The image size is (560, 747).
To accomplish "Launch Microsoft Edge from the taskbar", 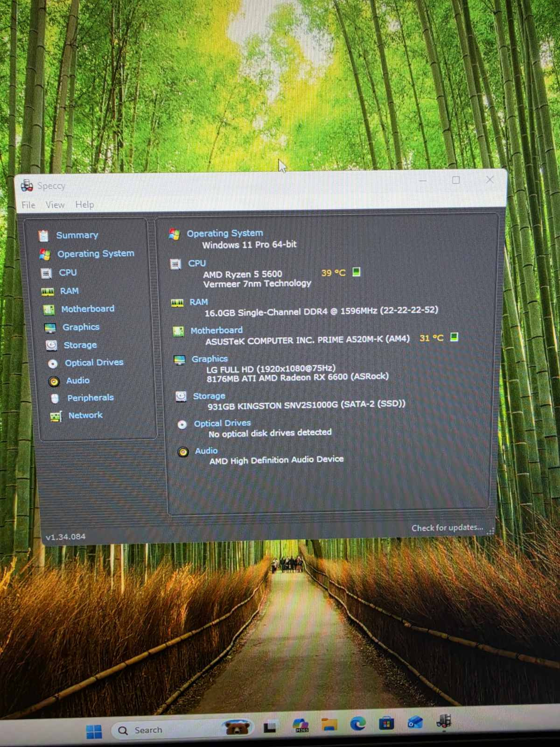I will pyautogui.click(x=358, y=724).
